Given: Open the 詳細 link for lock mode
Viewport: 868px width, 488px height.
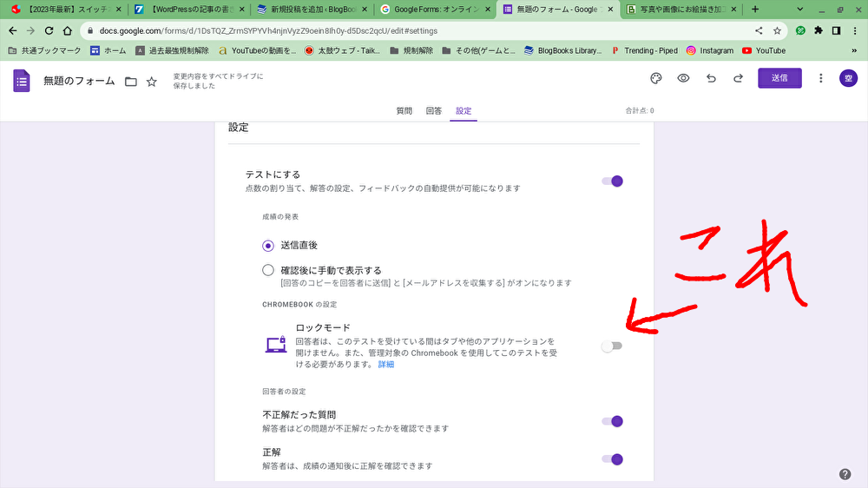Looking at the screenshot, I should 385,365.
